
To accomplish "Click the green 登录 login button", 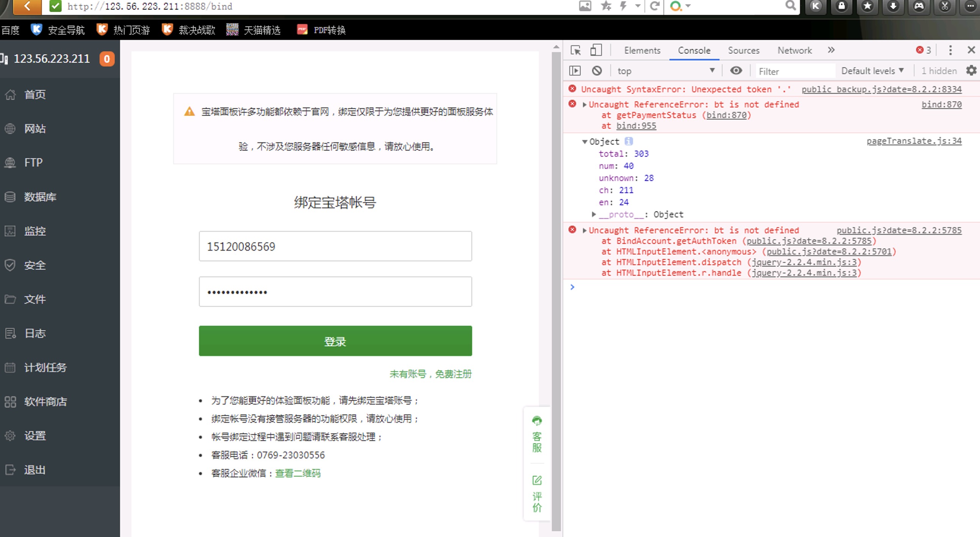I will click(x=335, y=341).
